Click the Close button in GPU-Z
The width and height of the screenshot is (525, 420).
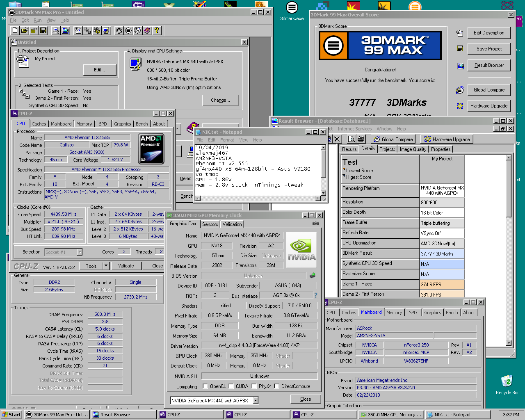coord(306,399)
